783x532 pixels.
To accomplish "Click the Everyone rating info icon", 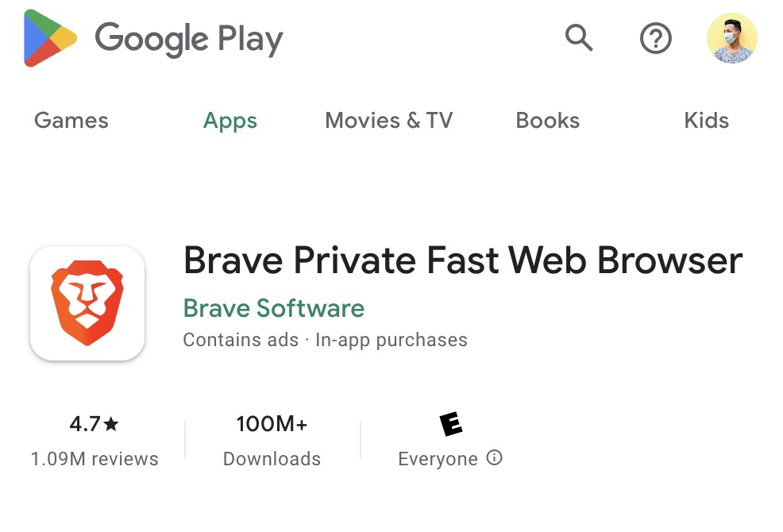I will click(x=495, y=457).
